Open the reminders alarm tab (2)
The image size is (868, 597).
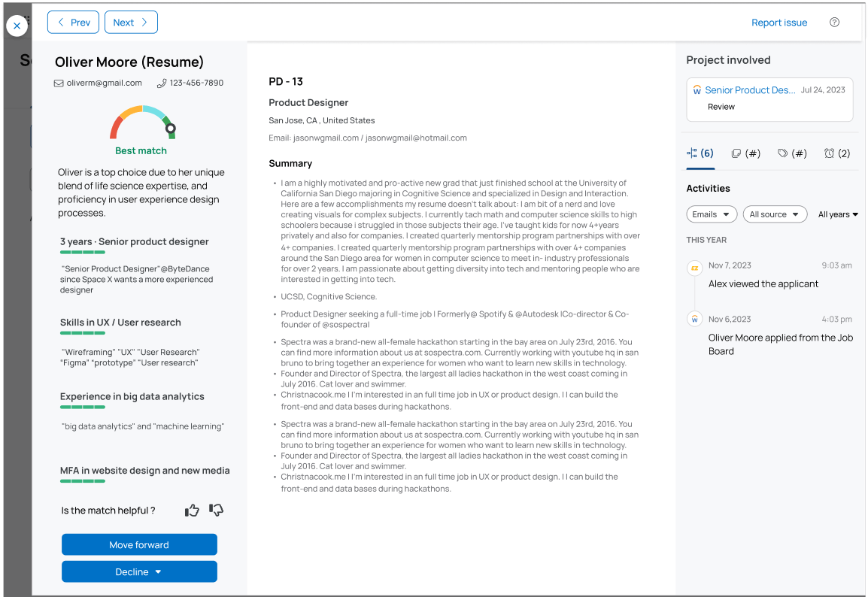pyautogui.click(x=837, y=153)
